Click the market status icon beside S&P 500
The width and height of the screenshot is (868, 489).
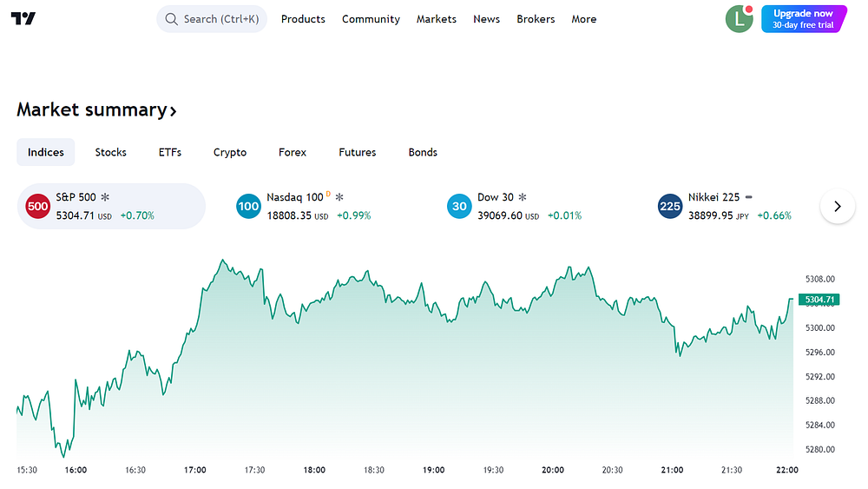tap(105, 197)
